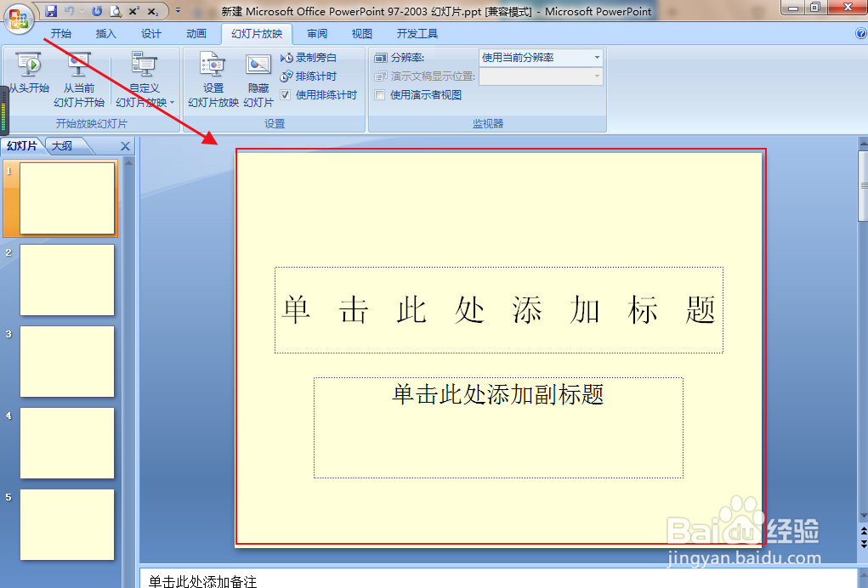The width and height of the screenshot is (868, 588).
Task: Go to previous slide double-arrow button
Action: coord(864,530)
